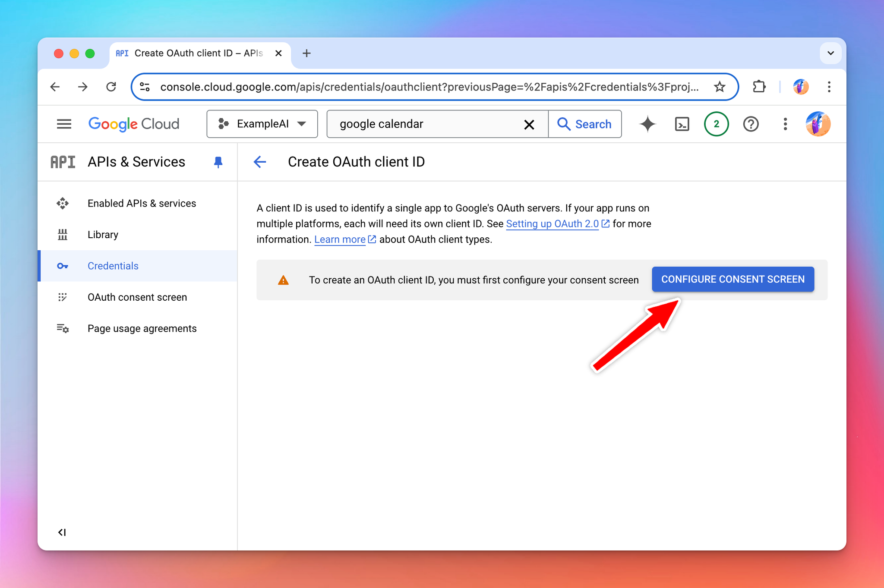Viewport: 884px width, 588px height.
Task: Clear the google calendar search text
Action: [x=529, y=125]
